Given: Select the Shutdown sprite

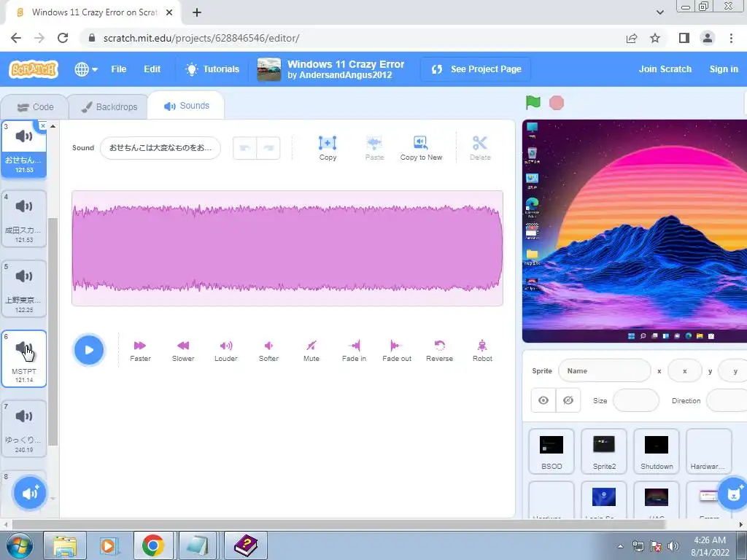Looking at the screenshot, I should (x=657, y=451).
